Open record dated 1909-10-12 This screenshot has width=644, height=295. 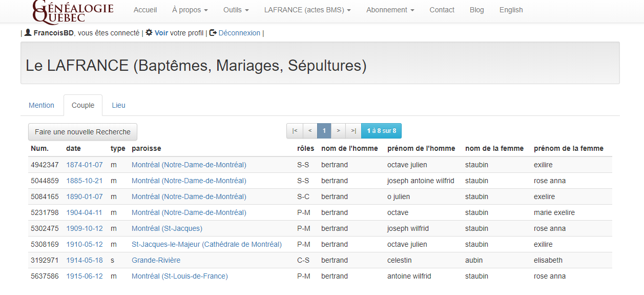point(85,228)
